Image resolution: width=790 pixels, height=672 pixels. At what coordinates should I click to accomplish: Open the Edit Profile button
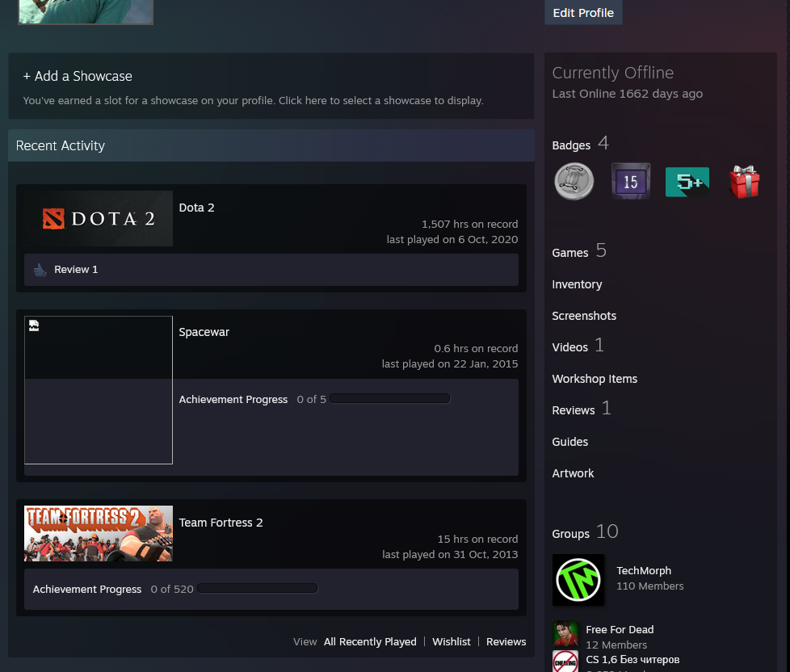[583, 12]
